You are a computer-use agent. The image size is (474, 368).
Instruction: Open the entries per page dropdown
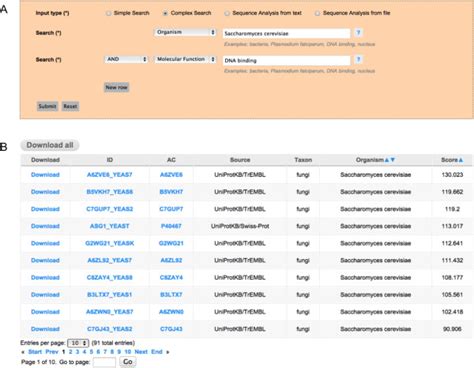coord(78,343)
